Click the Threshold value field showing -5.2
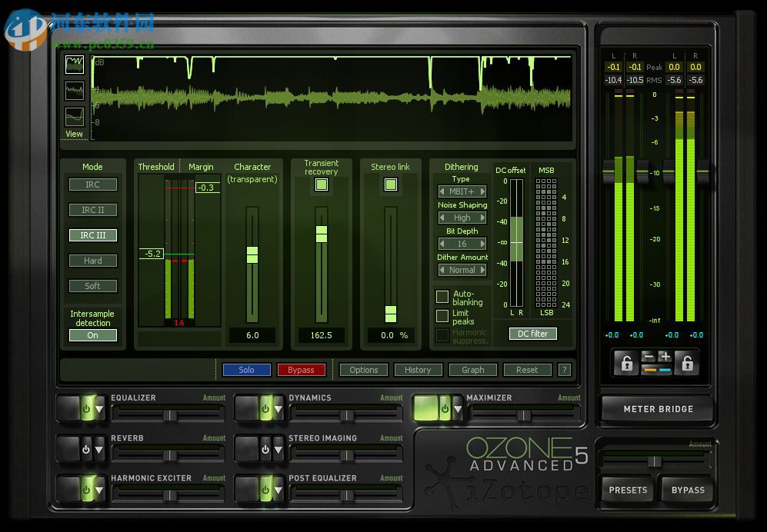Screen dimensions: 767x532 [152, 254]
